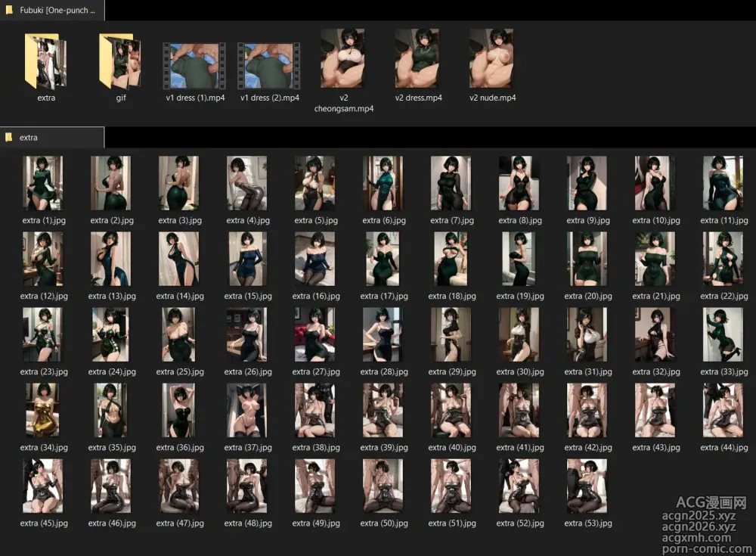Select thumbnail of extra (6).jpg

(383, 183)
